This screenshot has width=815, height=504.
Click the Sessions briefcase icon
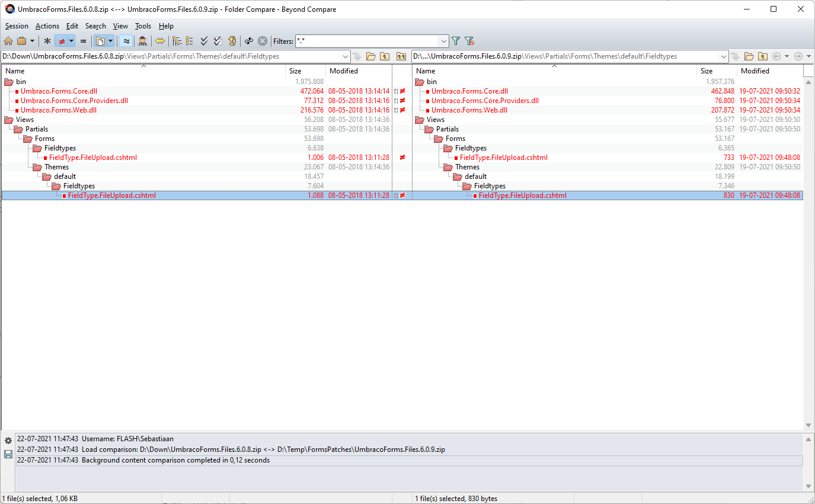coord(21,41)
